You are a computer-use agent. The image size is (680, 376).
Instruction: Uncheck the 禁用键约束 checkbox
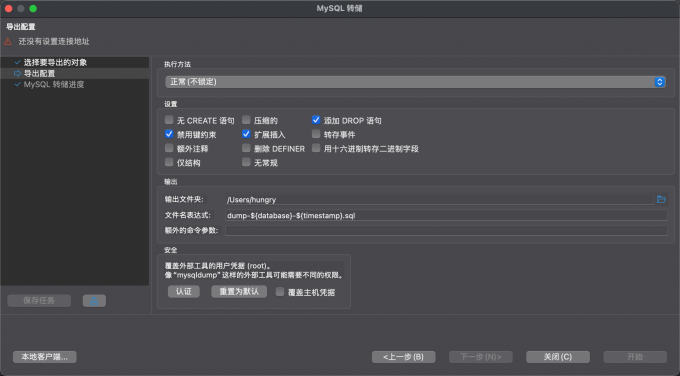pos(169,134)
